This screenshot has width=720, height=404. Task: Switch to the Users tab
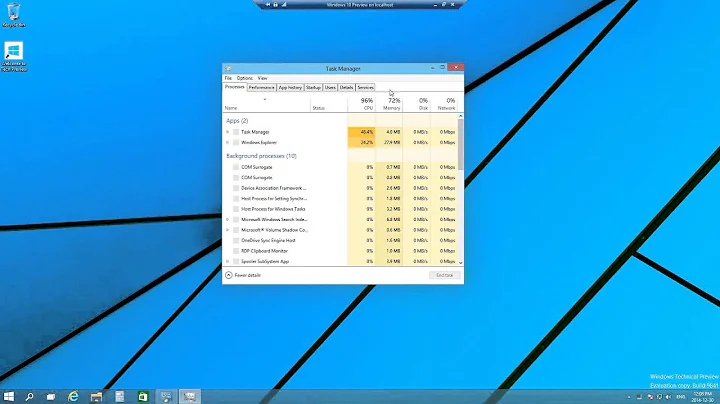[330, 87]
